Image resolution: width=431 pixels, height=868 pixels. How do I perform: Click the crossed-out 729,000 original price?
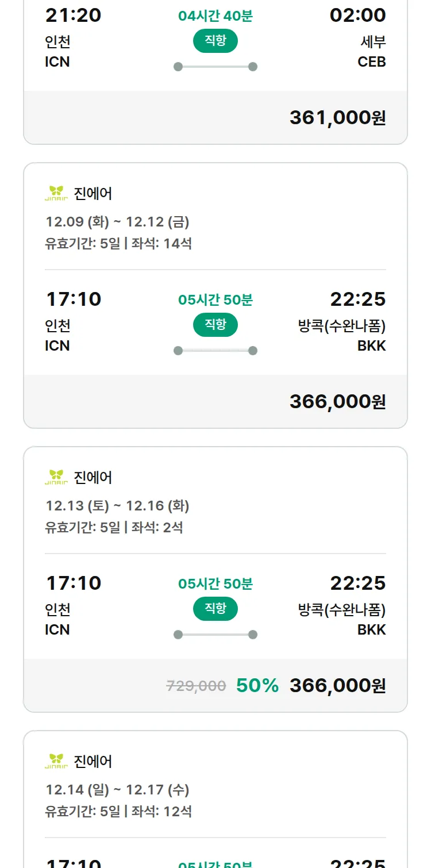(x=196, y=685)
